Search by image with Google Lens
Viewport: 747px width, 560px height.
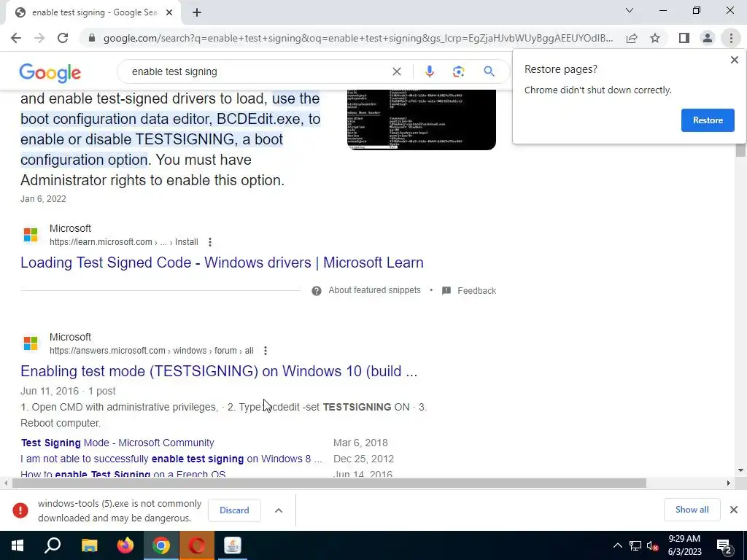458,71
